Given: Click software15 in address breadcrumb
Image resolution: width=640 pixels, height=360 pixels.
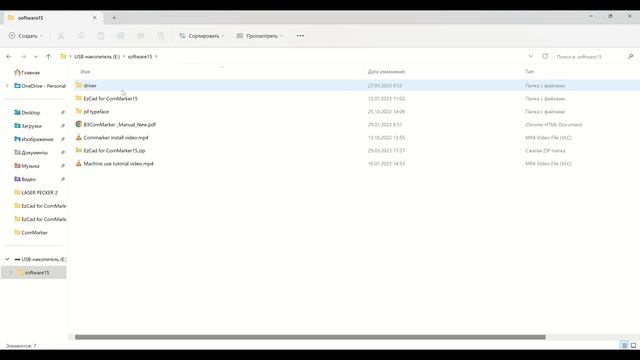Looking at the screenshot, I should coord(140,57).
